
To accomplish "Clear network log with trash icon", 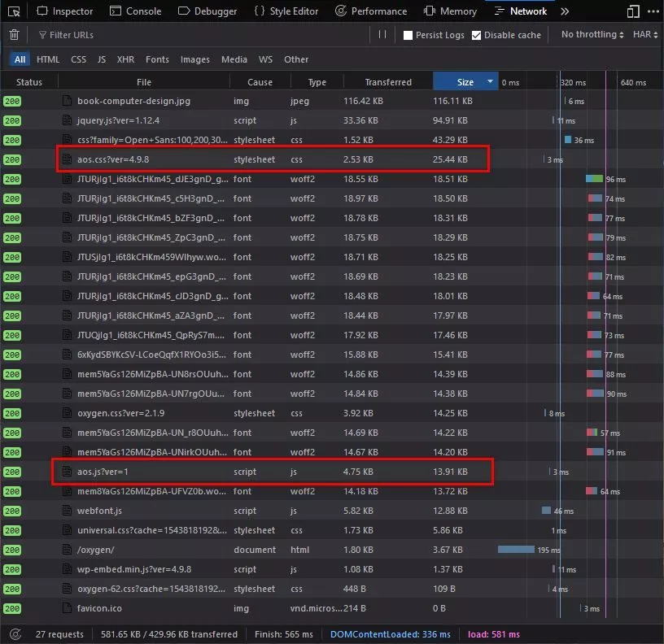I will tap(14, 35).
